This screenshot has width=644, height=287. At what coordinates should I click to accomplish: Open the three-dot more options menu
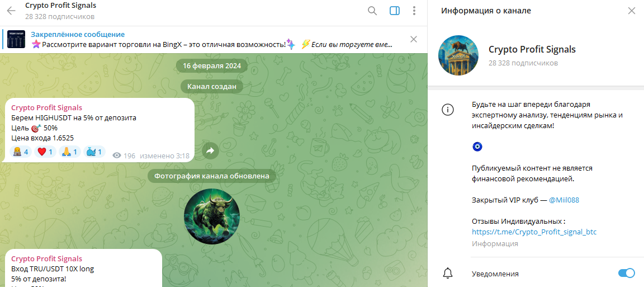(x=414, y=11)
